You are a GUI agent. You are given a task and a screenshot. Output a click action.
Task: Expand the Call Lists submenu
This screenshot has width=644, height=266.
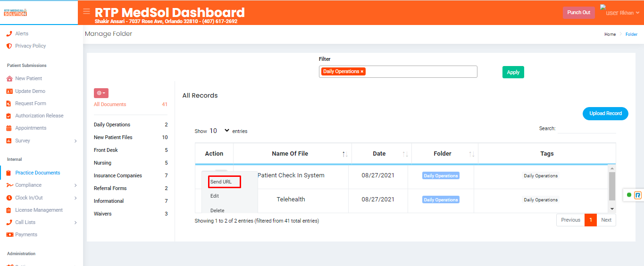(x=75, y=222)
